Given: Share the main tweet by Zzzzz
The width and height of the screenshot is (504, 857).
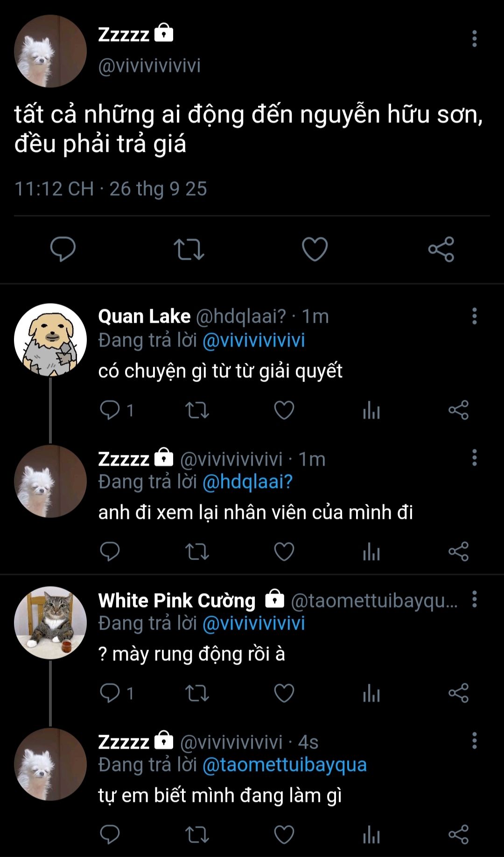Looking at the screenshot, I should pyautogui.click(x=441, y=249).
